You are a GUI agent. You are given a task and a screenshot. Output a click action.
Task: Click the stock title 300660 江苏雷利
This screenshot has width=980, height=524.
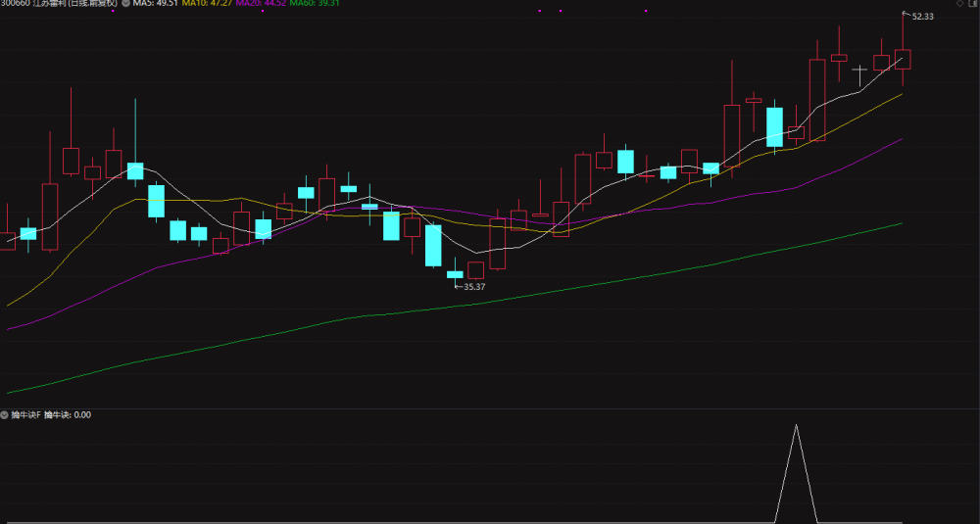tap(32, 3)
